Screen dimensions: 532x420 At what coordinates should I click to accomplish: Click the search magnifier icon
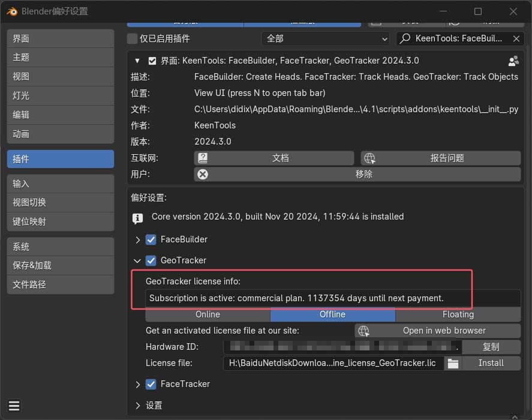pos(405,38)
